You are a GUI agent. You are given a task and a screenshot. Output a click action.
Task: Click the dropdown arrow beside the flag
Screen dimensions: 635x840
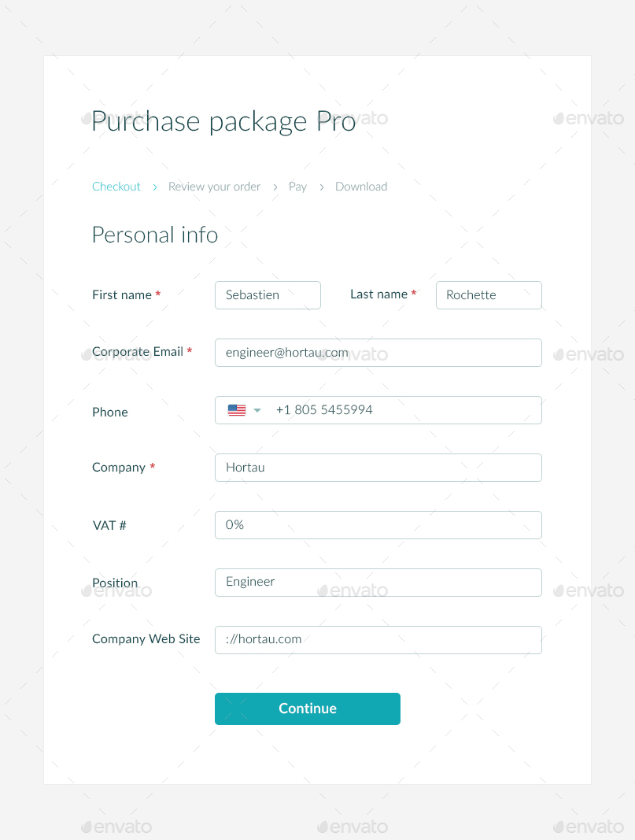257,410
